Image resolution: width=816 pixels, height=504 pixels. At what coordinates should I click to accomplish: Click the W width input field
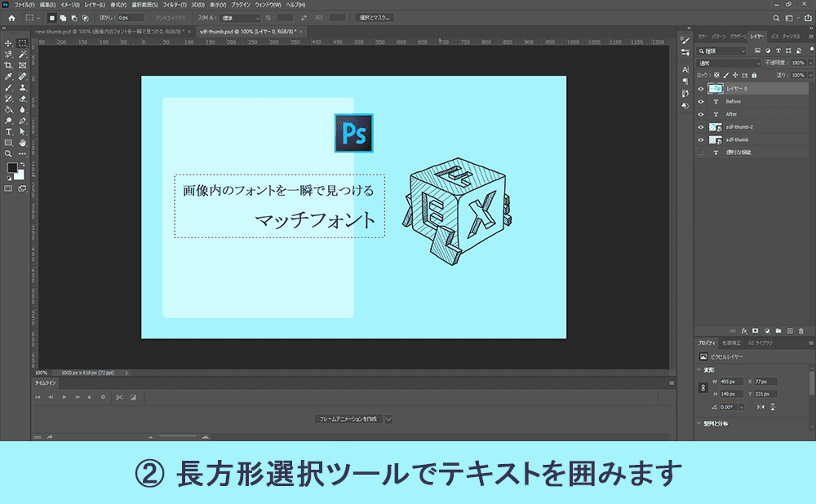tap(731, 382)
